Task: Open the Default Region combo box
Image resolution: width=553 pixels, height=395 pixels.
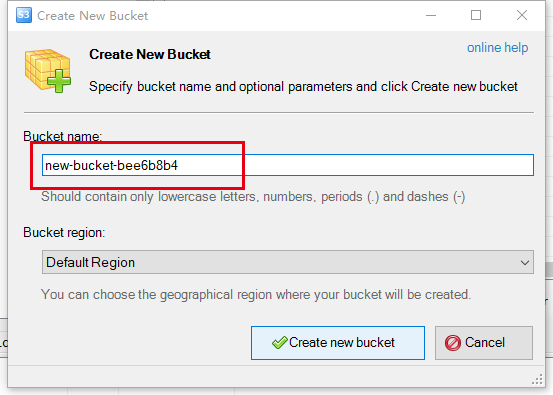Action: pos(288,262)
